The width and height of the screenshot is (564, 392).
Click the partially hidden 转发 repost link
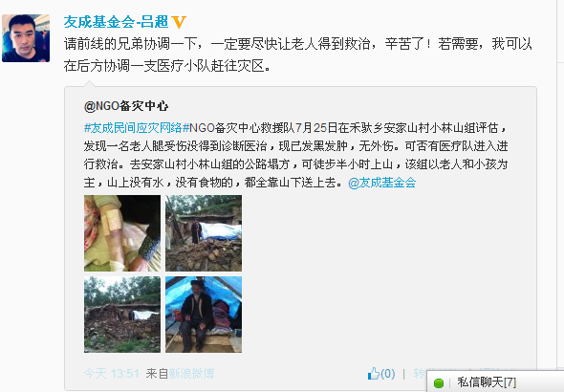tap(420, 373)
